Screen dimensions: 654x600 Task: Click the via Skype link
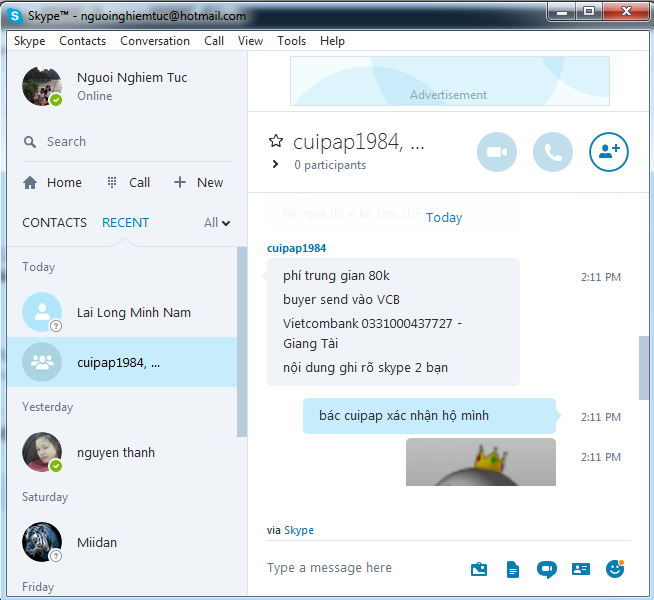tap(299, 530)
